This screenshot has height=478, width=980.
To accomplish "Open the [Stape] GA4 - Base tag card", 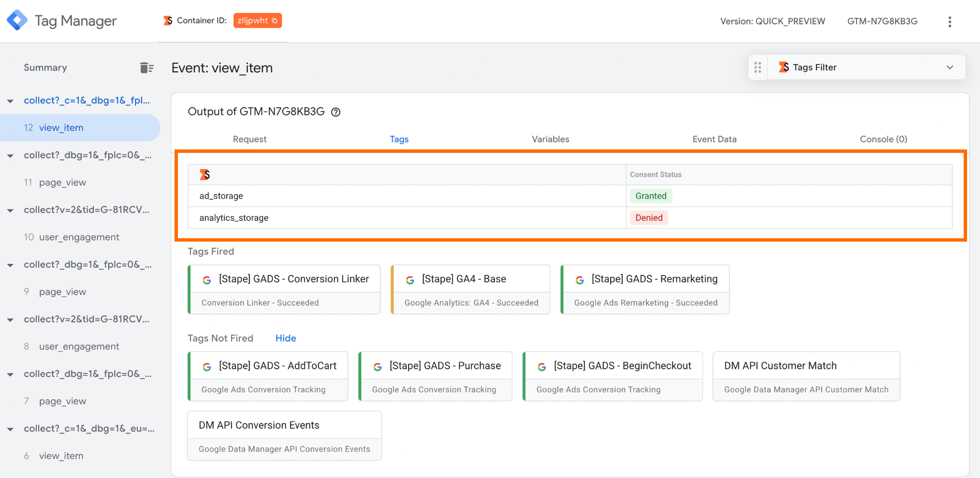I will pos(470,290).
